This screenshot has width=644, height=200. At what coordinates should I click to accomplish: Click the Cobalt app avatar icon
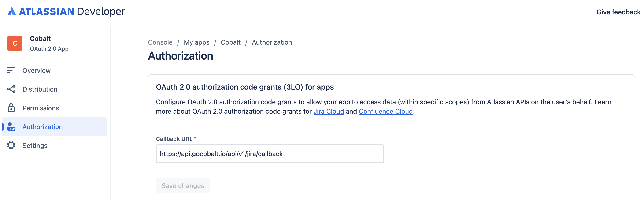click(x=15, y=43)
